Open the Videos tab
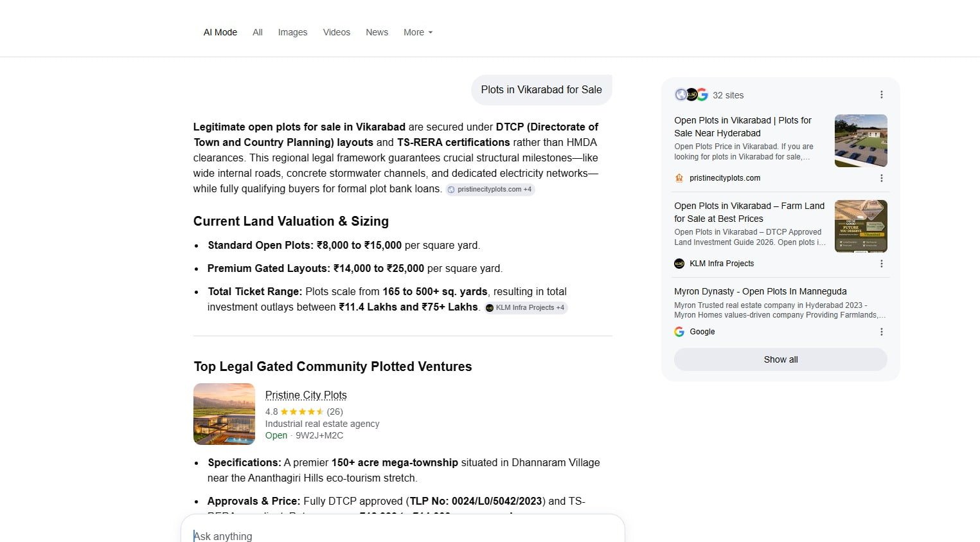Viewport: 980px width, 542px height. click(x=337, y=32)
